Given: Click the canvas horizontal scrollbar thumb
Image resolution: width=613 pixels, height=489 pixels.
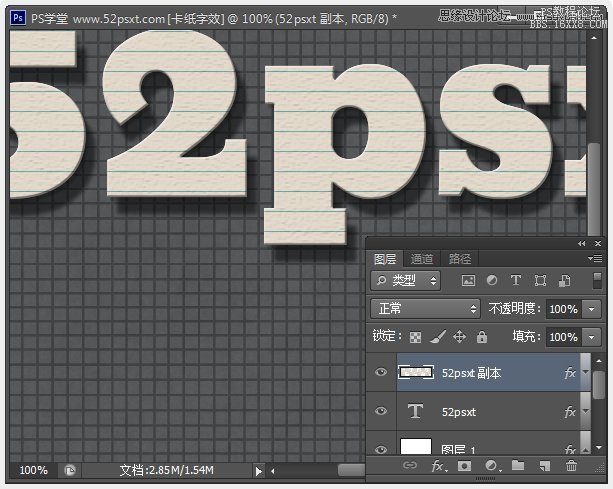Looking at the screenshot, I should (351, 470).
